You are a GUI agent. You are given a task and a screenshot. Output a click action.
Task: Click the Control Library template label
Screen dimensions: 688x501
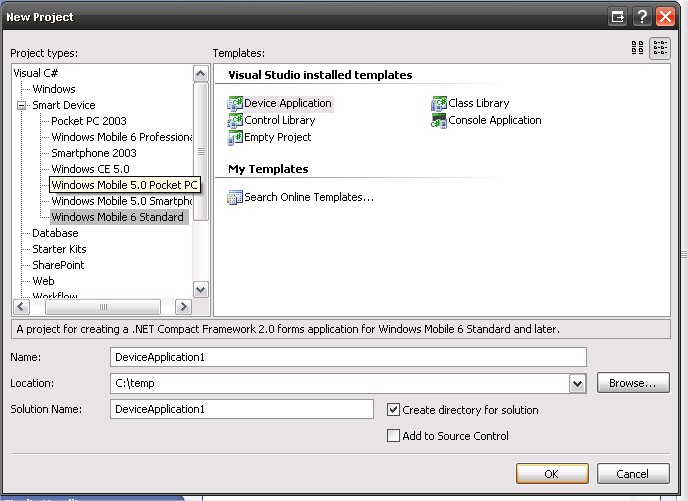pyautogui.click(x=280, y=121)
